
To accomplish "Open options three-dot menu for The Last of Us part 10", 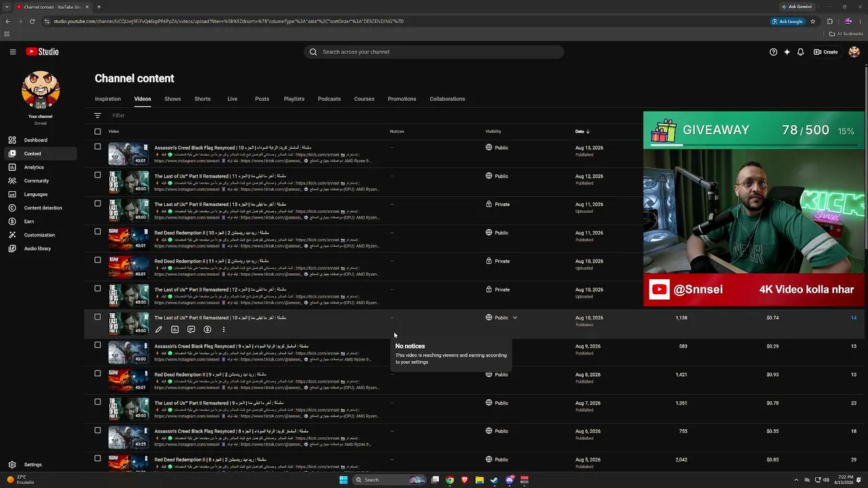I will coord(224,329).
